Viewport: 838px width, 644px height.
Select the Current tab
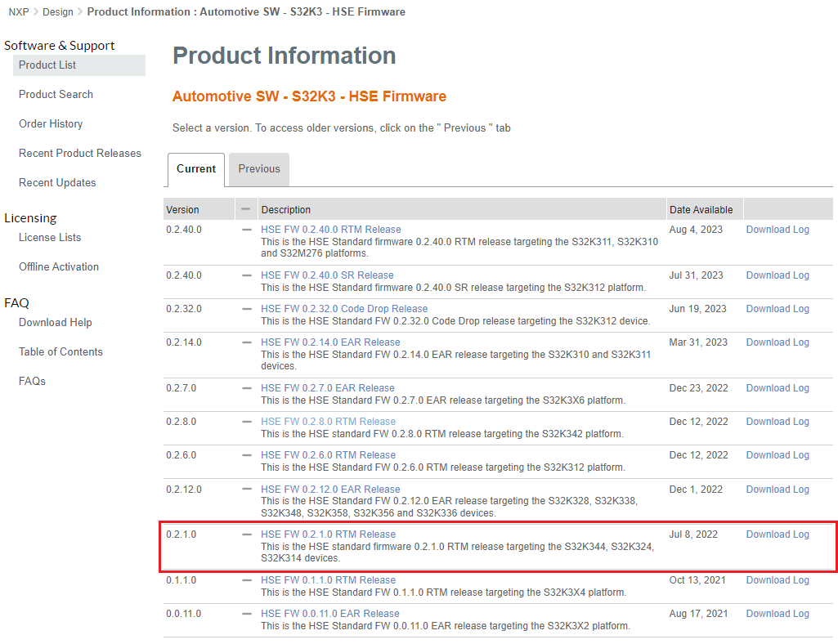(x=195, y=168)
